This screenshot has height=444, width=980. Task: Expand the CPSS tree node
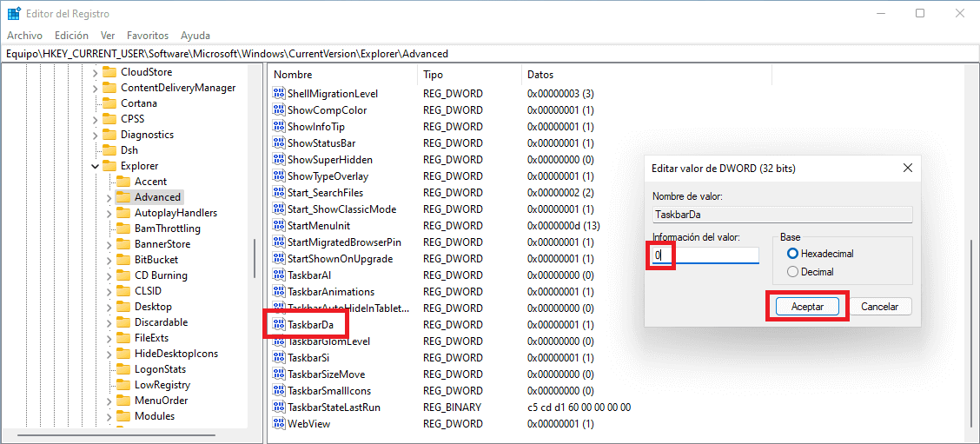[x=95, y=119]
